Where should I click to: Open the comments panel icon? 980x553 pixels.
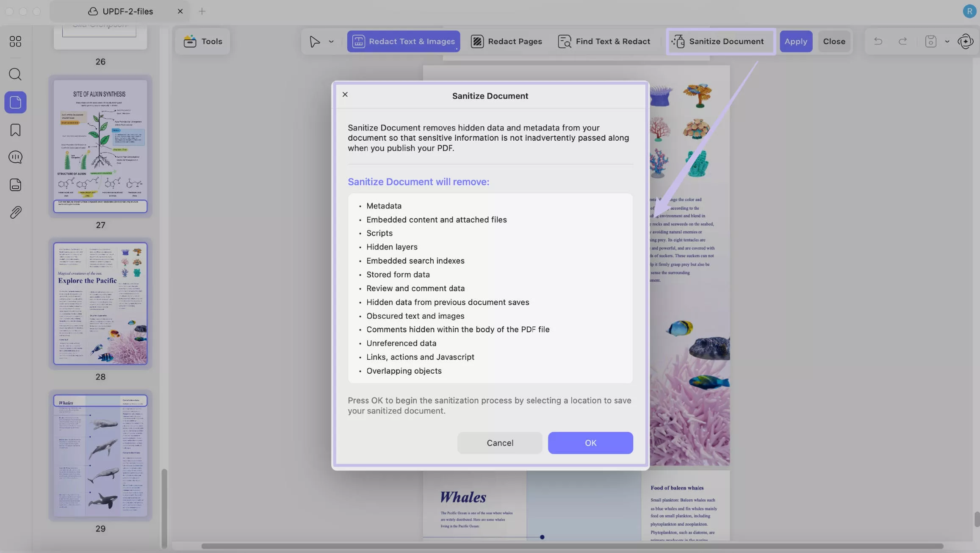(15, 157)
